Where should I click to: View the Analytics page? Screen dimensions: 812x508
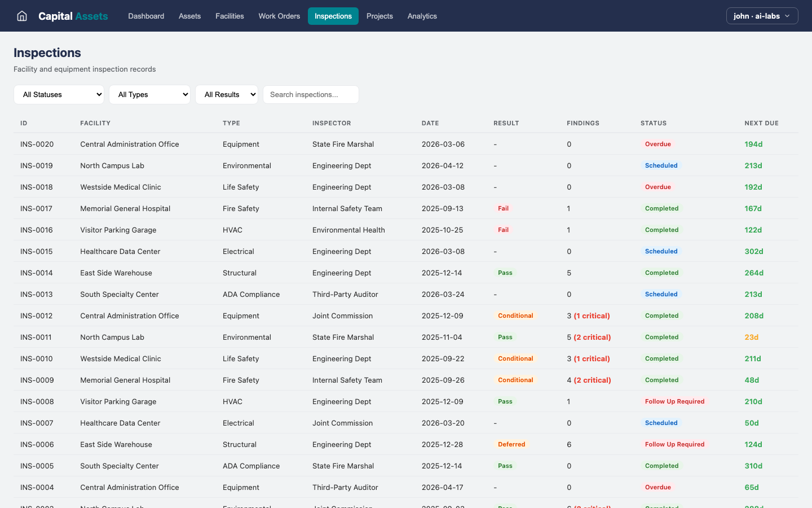coord(422,16)
